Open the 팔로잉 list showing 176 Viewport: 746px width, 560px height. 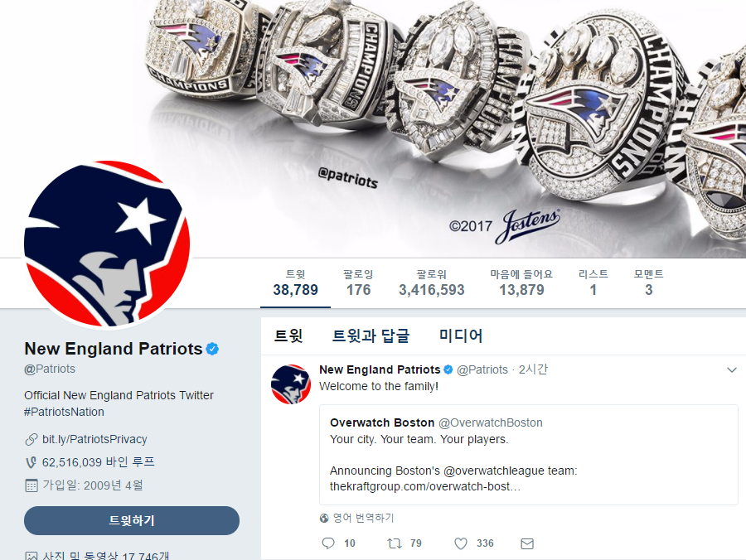point(358,282)
